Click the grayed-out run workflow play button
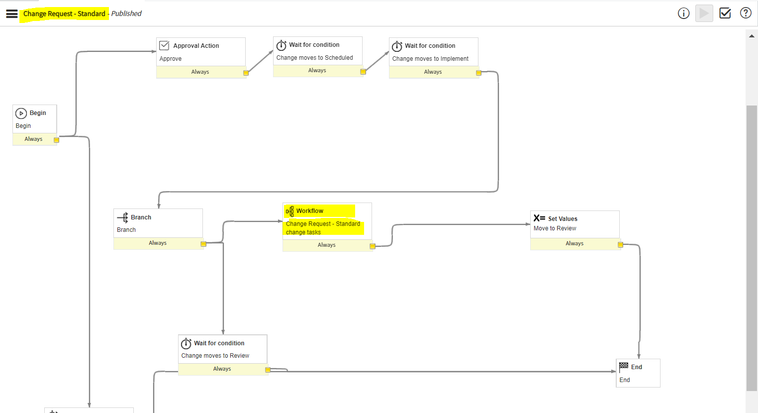The image size is (758, 413). coord(704,14)
